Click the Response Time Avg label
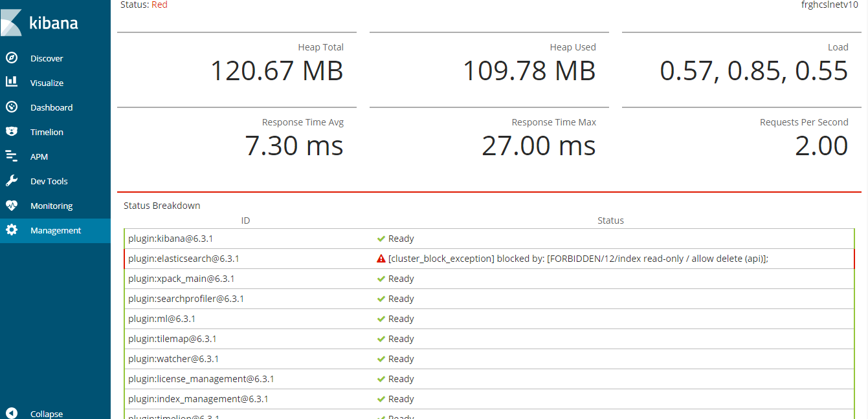This screenshot has width=868, height=419. click(x=303, y=122)
